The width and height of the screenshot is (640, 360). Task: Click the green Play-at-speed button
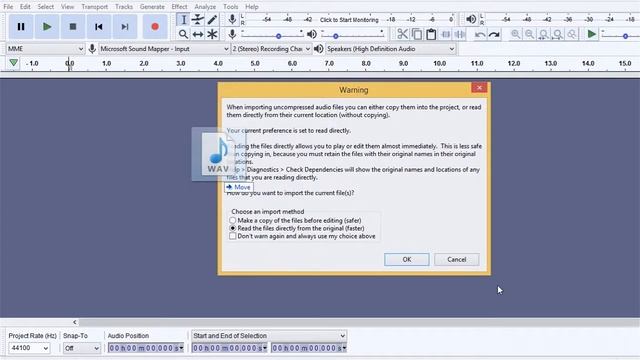click(x=591, y=34)
